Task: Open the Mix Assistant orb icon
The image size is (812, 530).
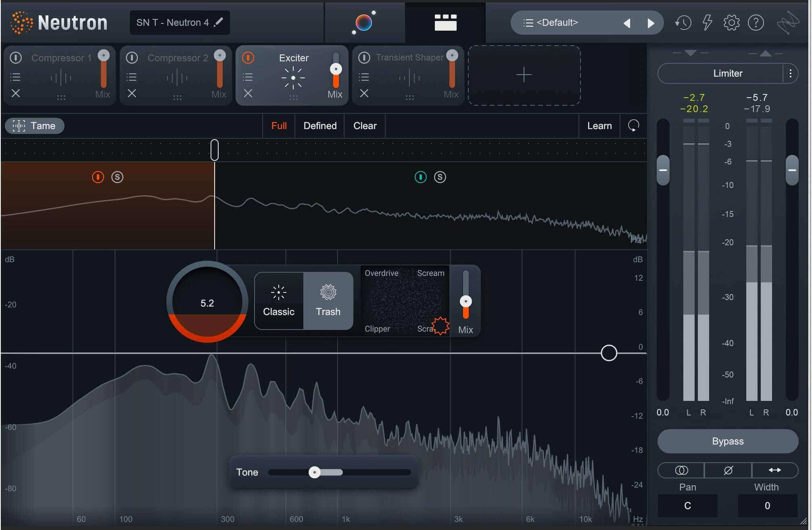Action: [x=364, y=22]
